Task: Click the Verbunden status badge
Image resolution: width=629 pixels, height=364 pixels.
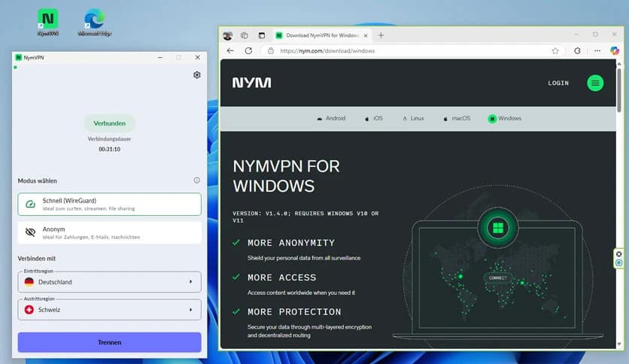Action: [110, 123]
